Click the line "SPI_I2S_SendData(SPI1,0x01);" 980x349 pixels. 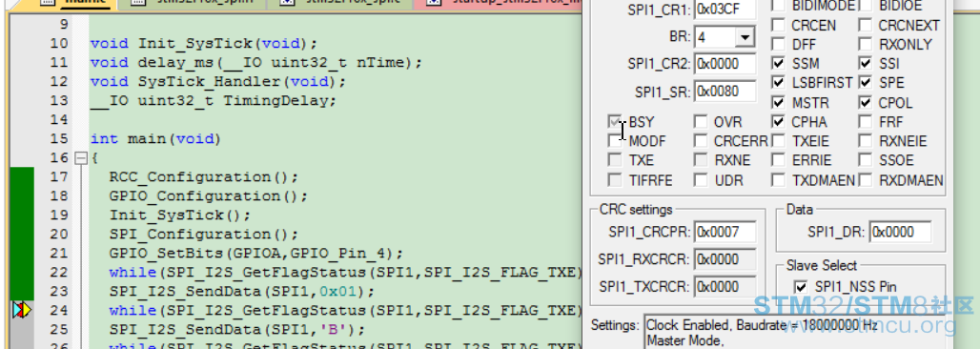[242, 292]
